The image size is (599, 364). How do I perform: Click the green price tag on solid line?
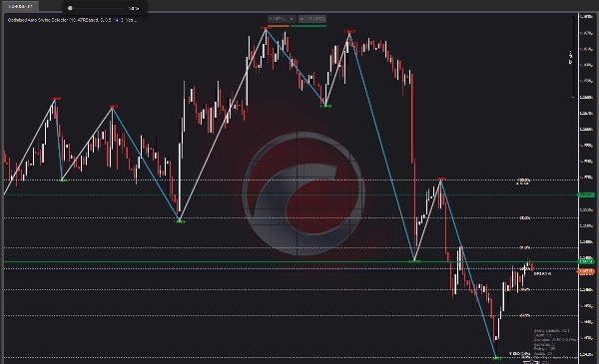coord(586,261)
